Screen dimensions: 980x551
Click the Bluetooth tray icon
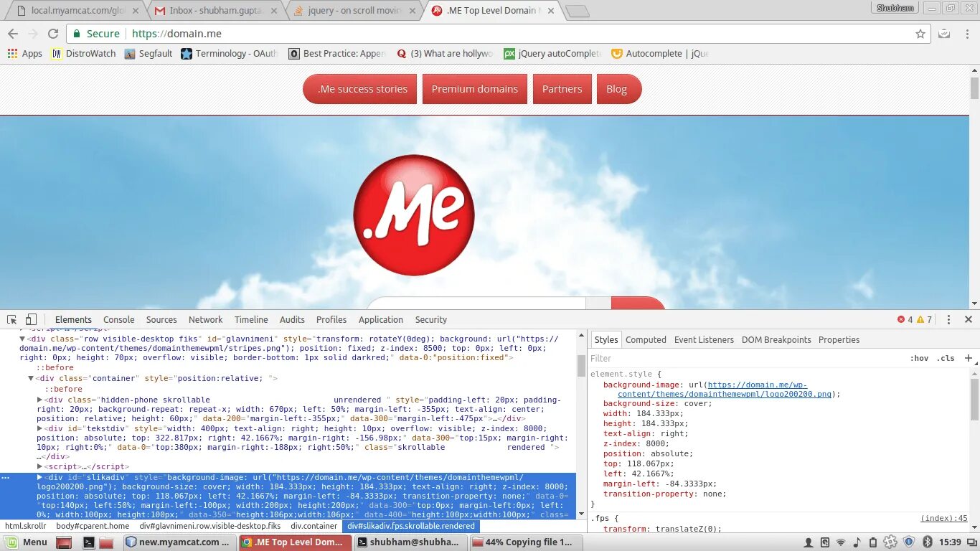tap(927, 542)
